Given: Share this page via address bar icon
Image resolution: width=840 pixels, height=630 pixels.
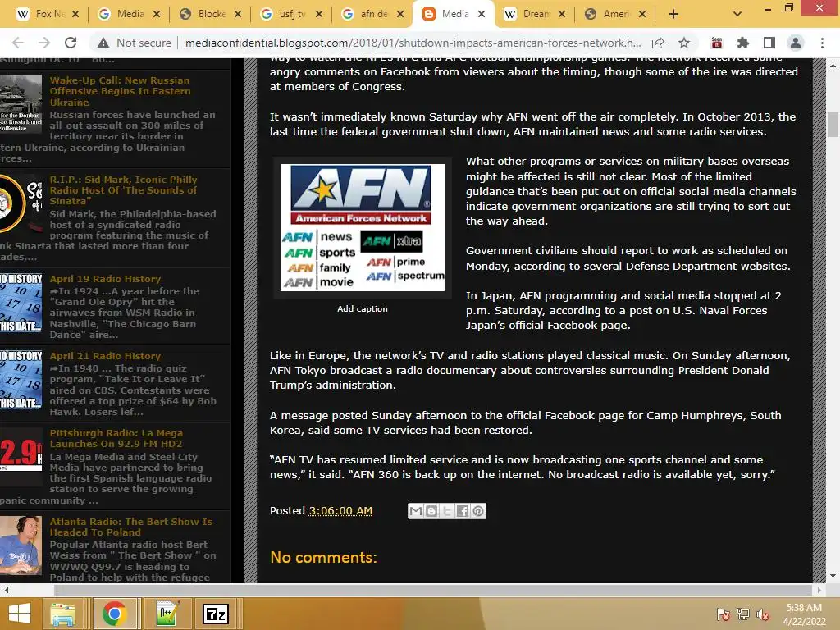Looking at the screenshot, I should coord(658,43).
